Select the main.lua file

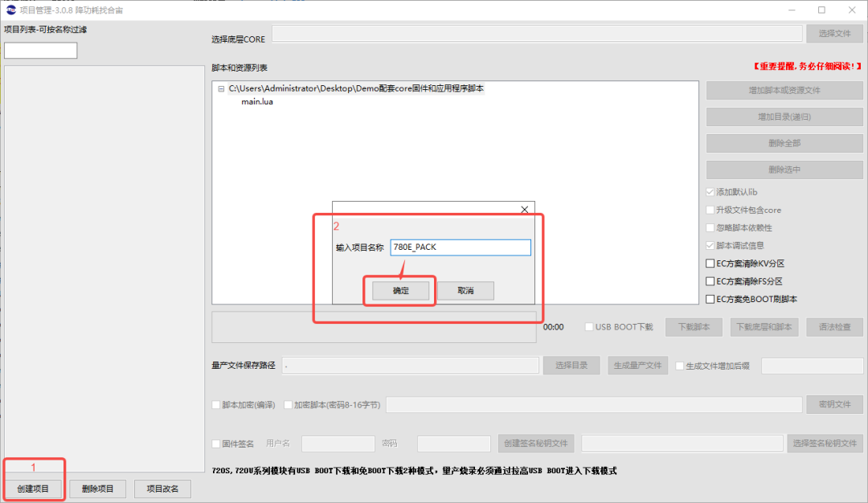[257, 102]
